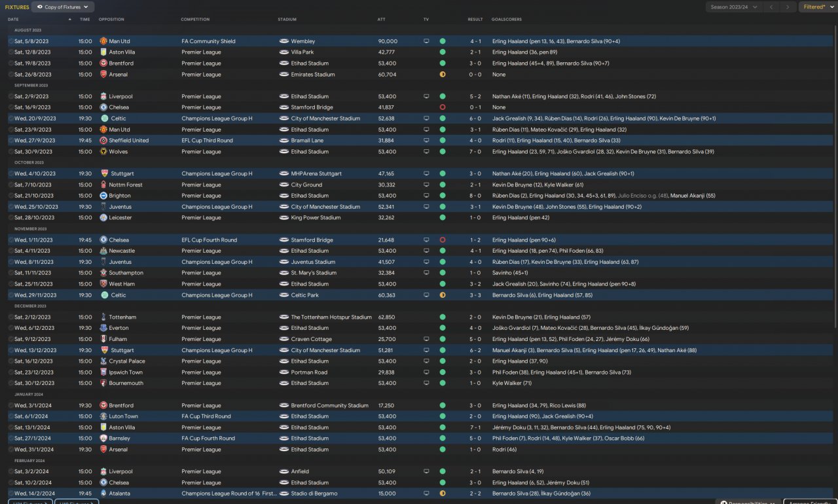Open the Emirates Stadium link

click(x=313, y=75)
